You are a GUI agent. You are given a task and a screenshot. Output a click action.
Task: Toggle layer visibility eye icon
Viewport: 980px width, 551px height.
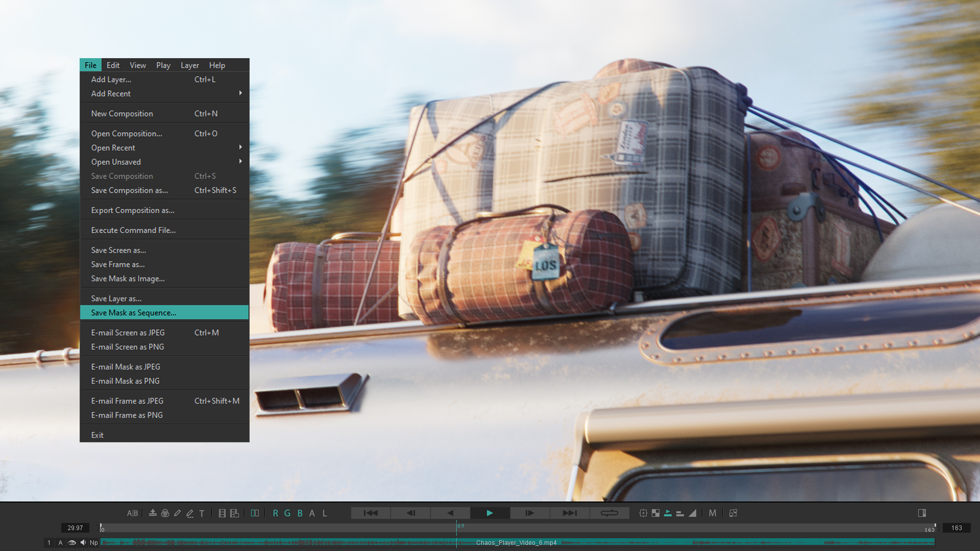coord(72,542)
